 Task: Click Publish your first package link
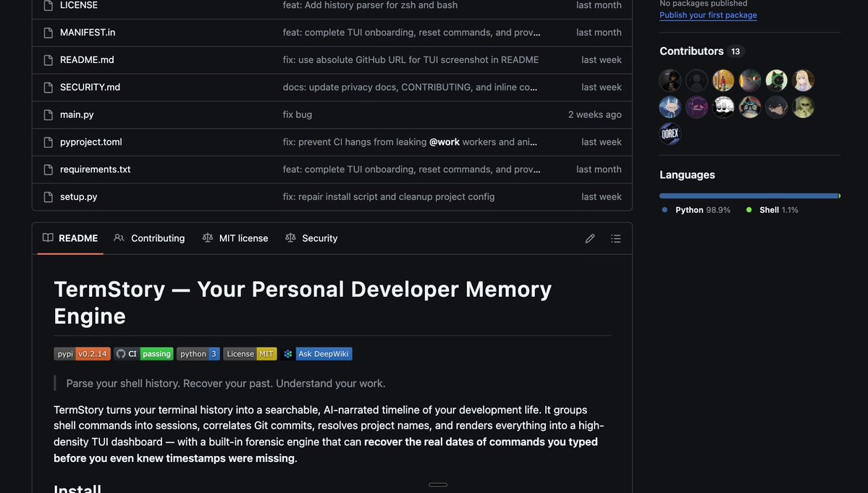click(708, 15)
